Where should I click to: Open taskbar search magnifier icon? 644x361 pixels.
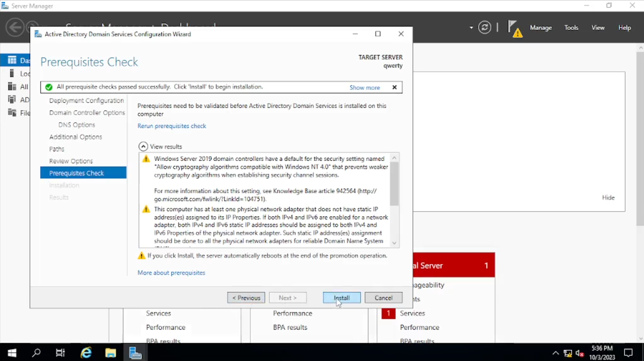click(x=36, y=352)
